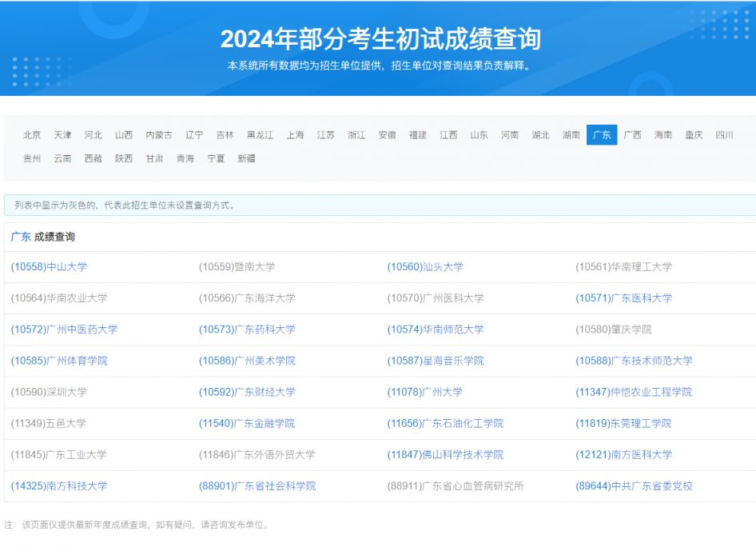Open (10574)华南师范大学 link

click(436, 330)
